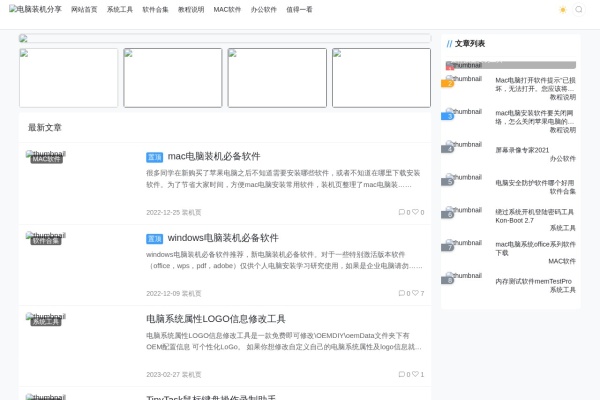
Task: Click 置顶 tag beside mac电脑装机必备软件
Action: click(x=155, y=157)
